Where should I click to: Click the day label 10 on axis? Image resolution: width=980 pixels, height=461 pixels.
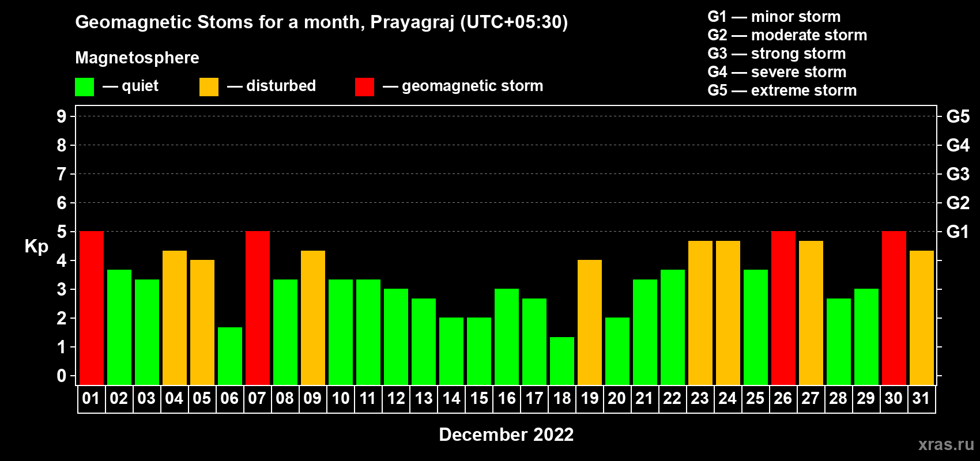click(x=341, y=398)
